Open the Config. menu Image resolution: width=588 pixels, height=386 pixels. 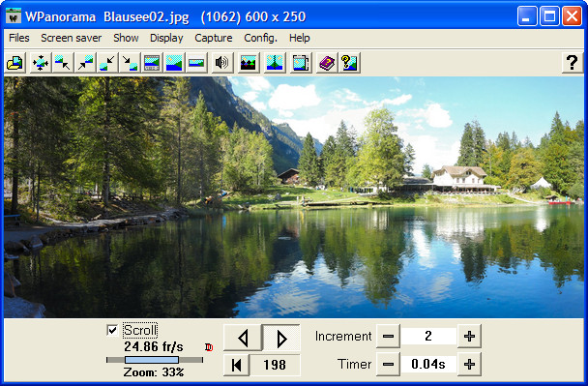point(260,38)
